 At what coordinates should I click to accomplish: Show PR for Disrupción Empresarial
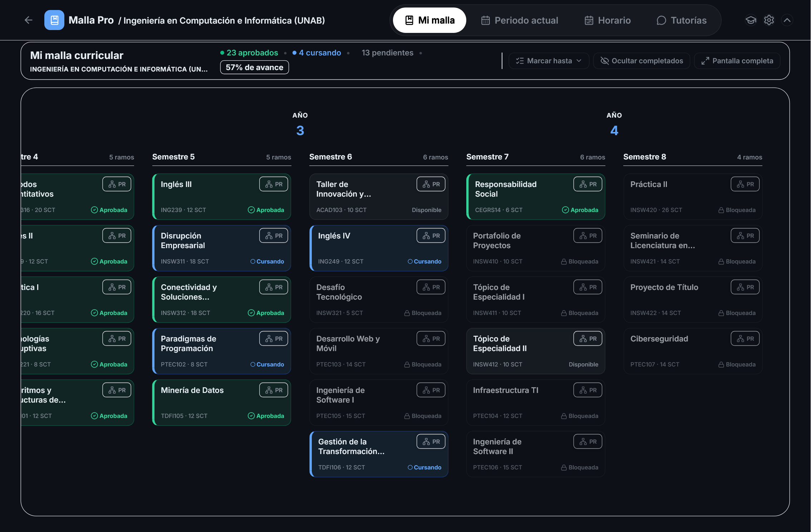[274, 236]
